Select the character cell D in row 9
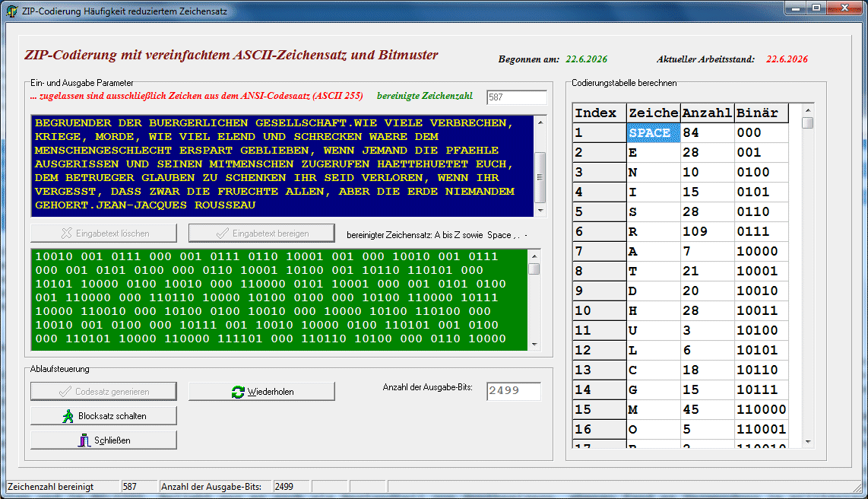868x499 pixels. 653,291
